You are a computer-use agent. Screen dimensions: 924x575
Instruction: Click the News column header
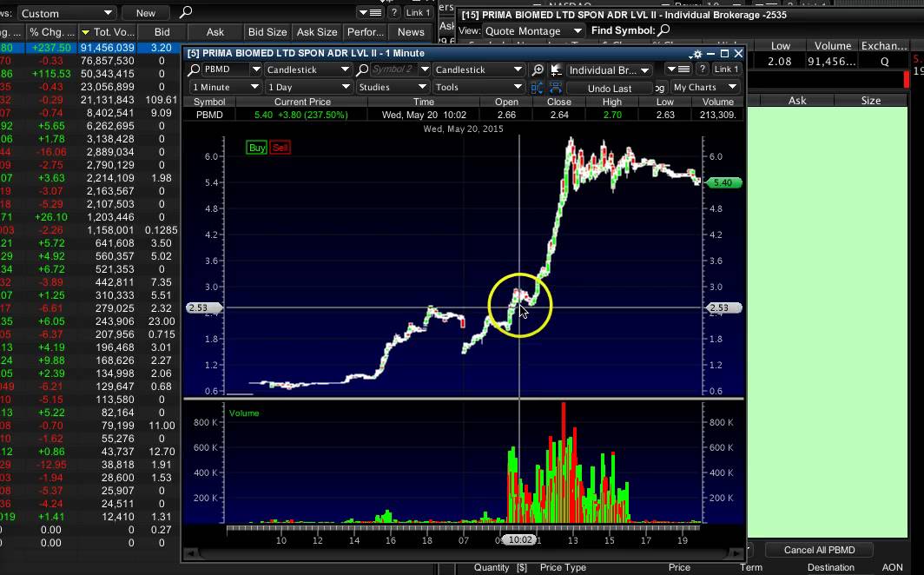tap(411, 32)
